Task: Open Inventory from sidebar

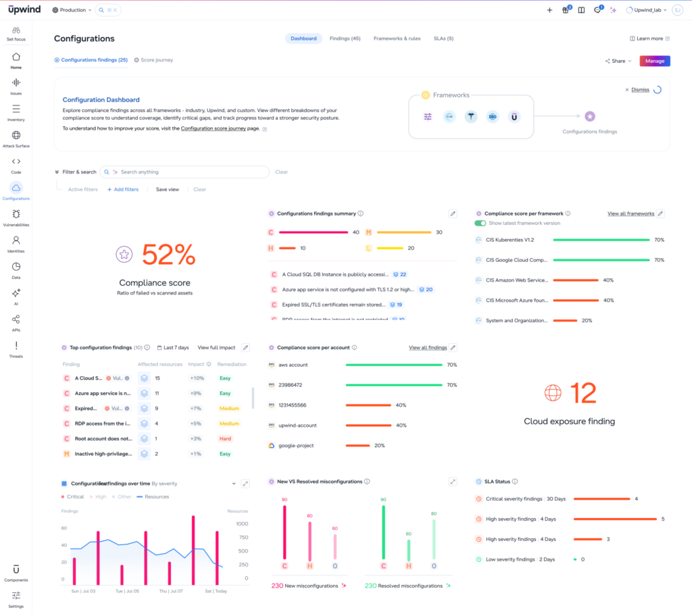Action: pyautogui.click(x=16, y=113)
